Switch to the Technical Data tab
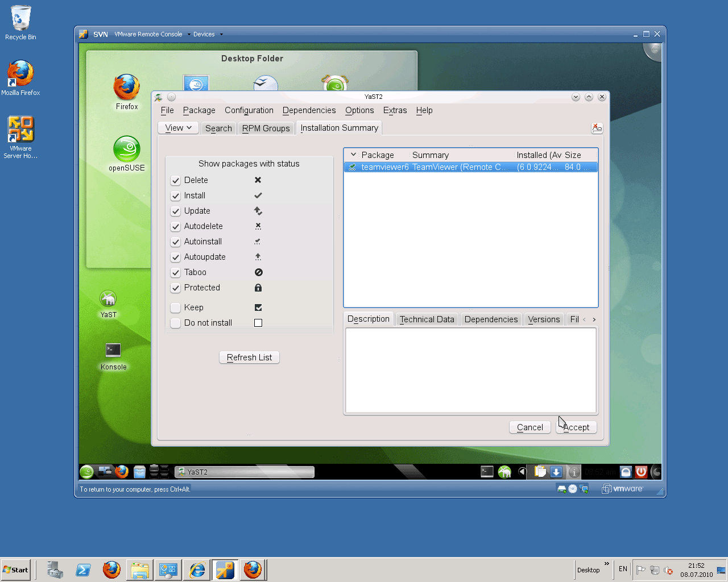 [427, 319]
